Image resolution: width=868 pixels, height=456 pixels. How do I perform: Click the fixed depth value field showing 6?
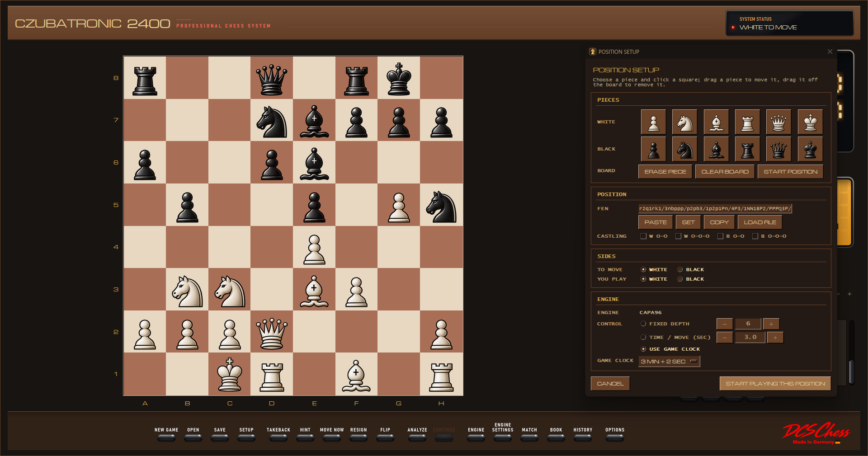pos(748,324)
